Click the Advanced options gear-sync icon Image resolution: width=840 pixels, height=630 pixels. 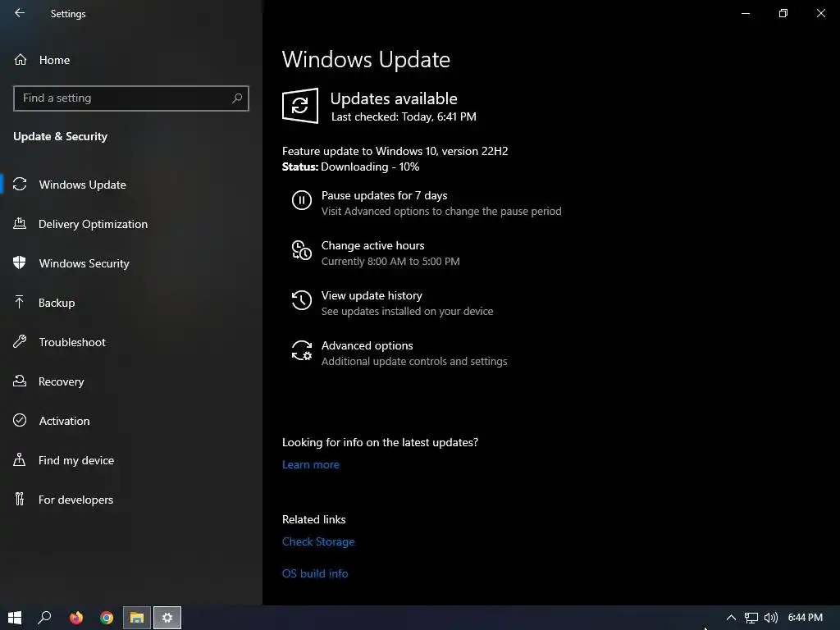(x=302, y=350)
